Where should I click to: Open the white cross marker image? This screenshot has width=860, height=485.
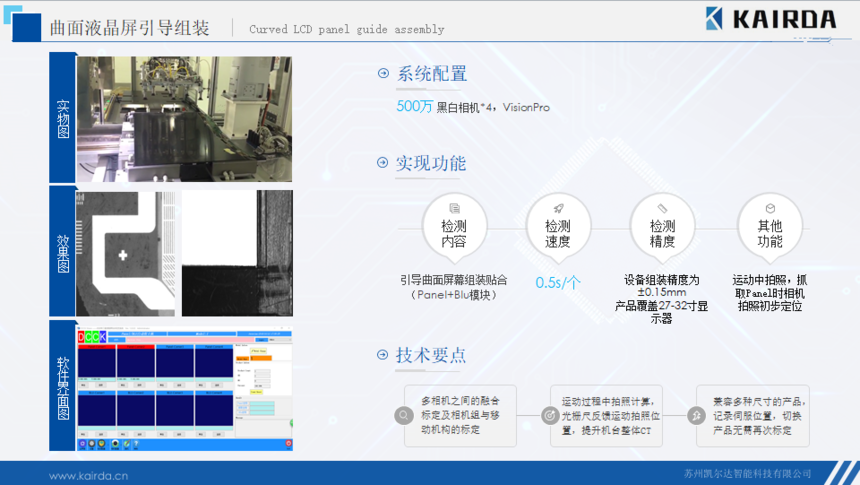126,253
